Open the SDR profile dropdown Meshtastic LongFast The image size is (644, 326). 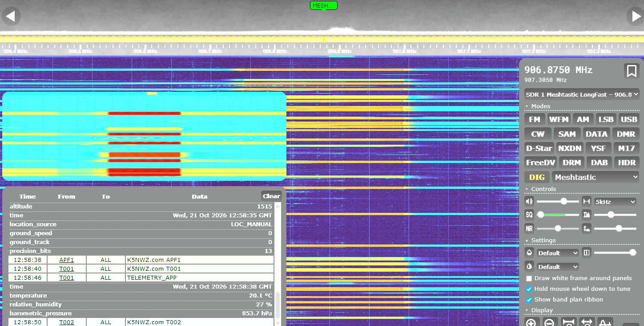(x=582, y=94)
